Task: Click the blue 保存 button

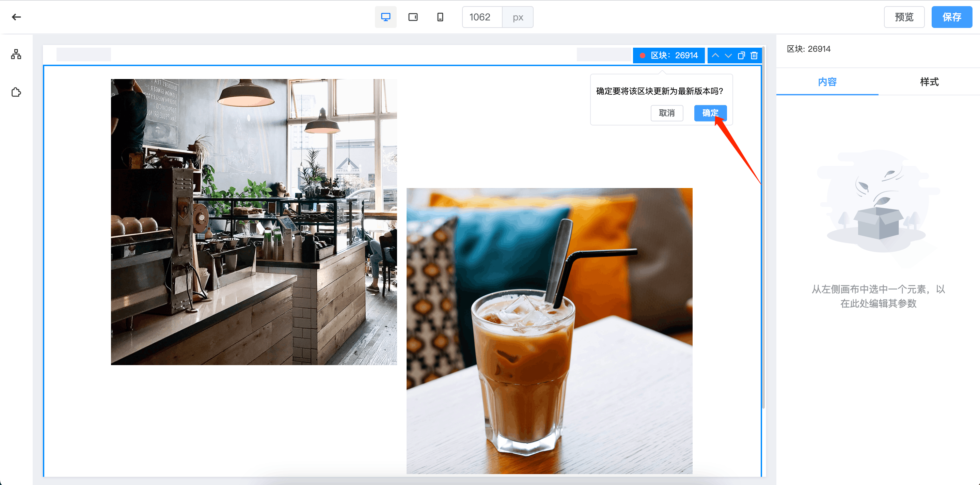Action: coord(952,17)
